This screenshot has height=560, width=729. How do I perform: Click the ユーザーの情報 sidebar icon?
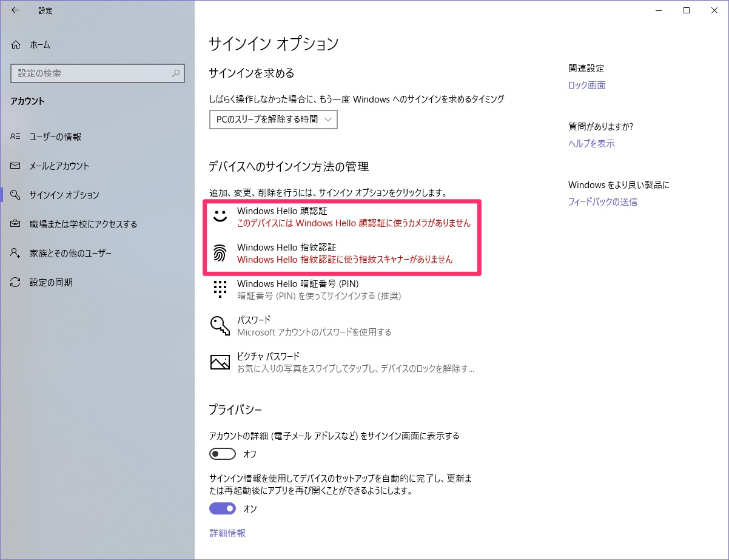click(16, 137)
